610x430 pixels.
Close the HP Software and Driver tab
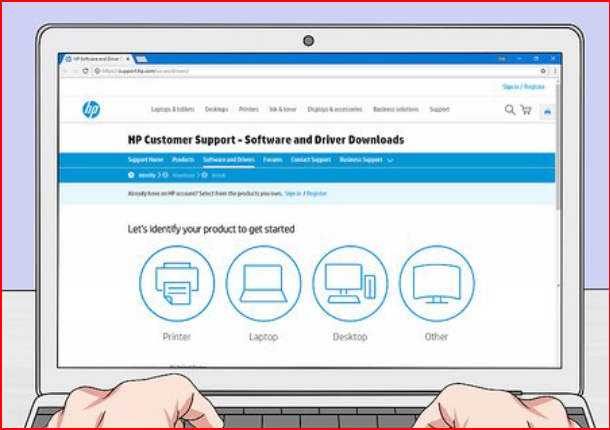pos(128,59)
